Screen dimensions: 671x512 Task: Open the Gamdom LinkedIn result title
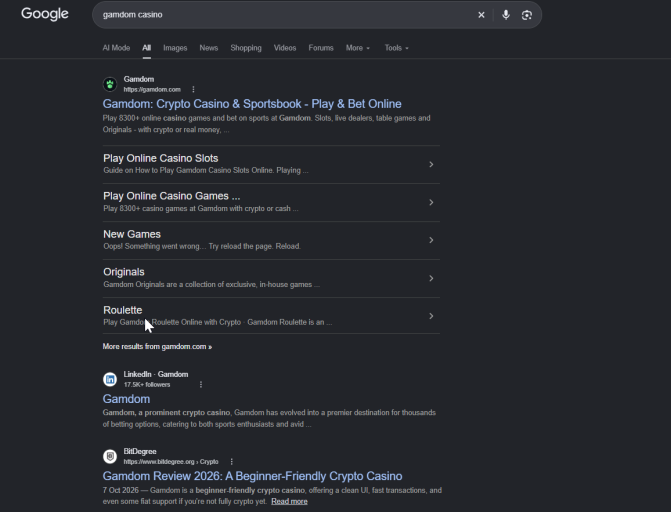click(126, 399)
